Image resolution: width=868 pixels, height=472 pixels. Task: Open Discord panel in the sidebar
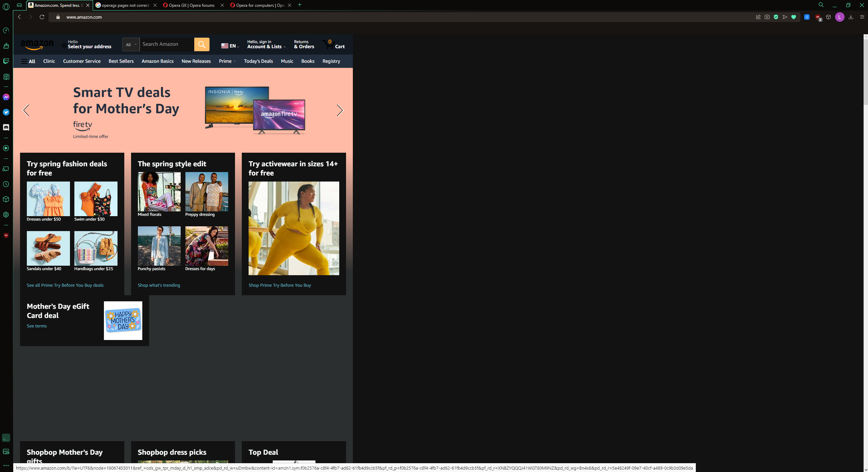tap(6, 127)
